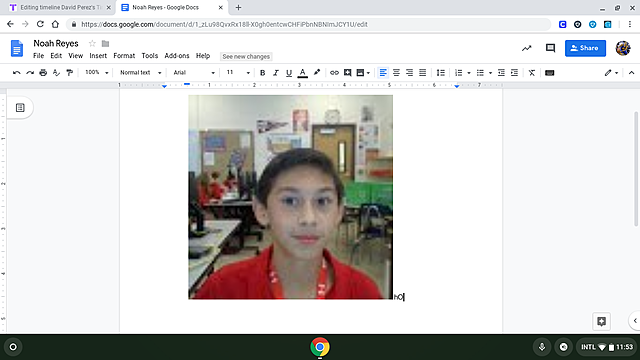Screen dimensions: 640x360
Task: Open the Insert menu
Action: click(x=98, y=56)
